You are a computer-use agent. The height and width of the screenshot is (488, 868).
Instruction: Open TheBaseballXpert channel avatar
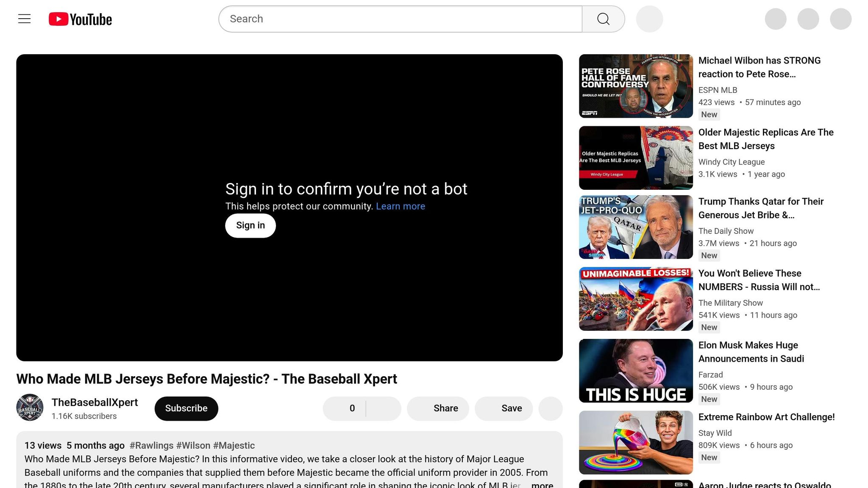click(x=30, y=408)
